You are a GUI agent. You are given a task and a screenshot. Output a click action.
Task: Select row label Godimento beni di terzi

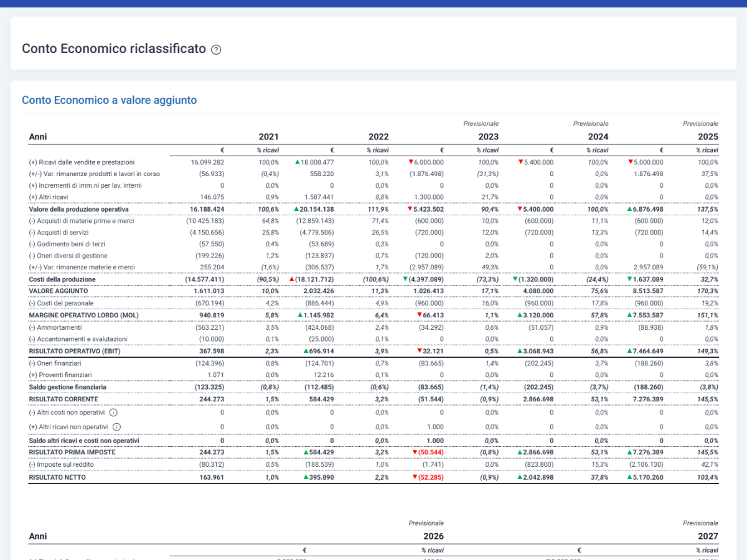coord(67,244)
